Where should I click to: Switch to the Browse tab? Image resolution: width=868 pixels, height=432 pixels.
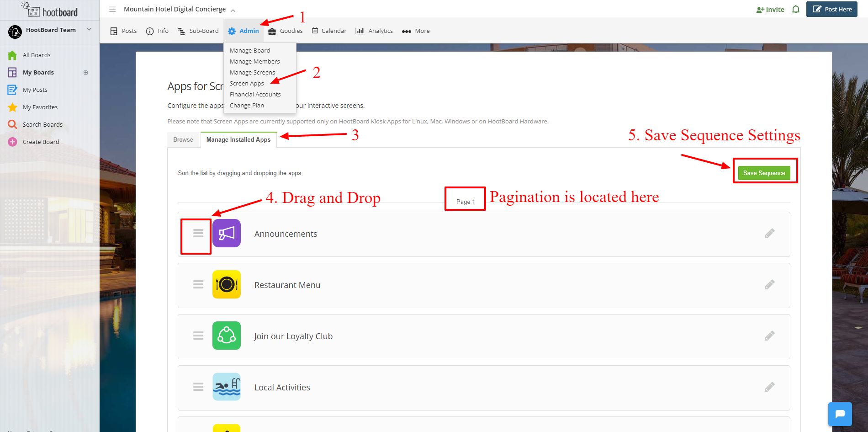point(183,140)
